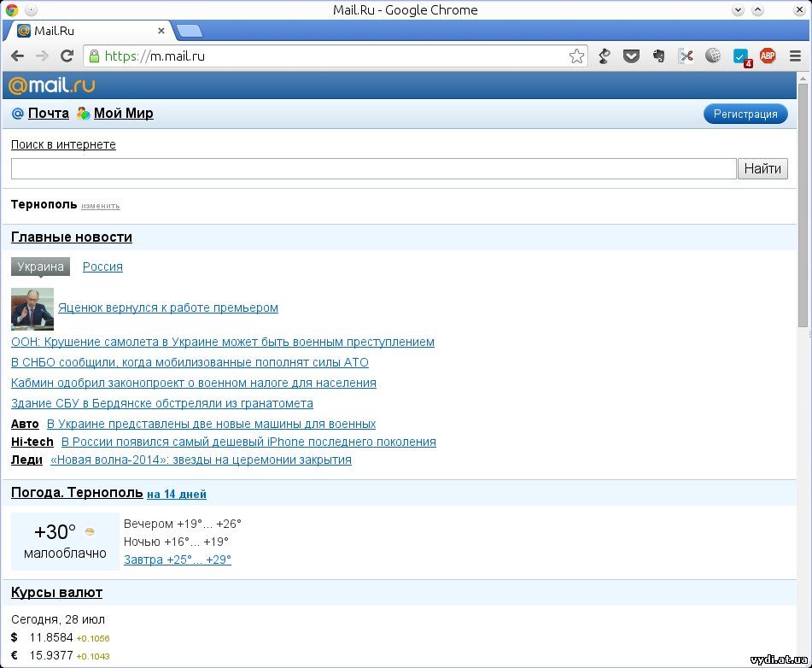
Task: Click the blue @ icon beside Почта
Action: (x=18, y=114)
